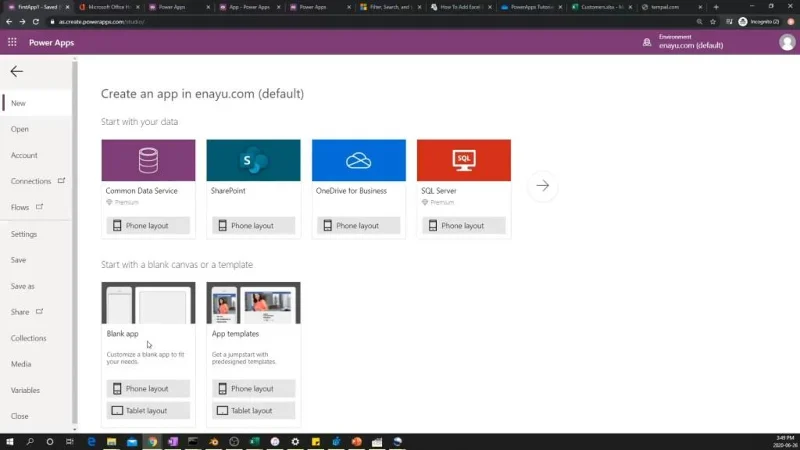
Task: Click the App templates preview thumbnail
Action: pyautogui.click(x=253, y=303)
